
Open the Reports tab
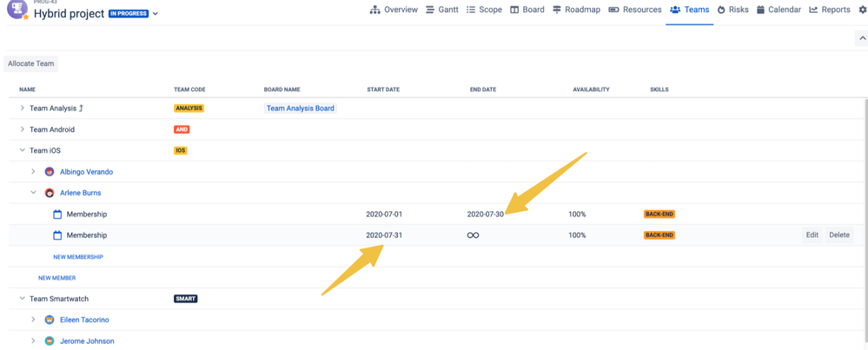tap(829, 10)
